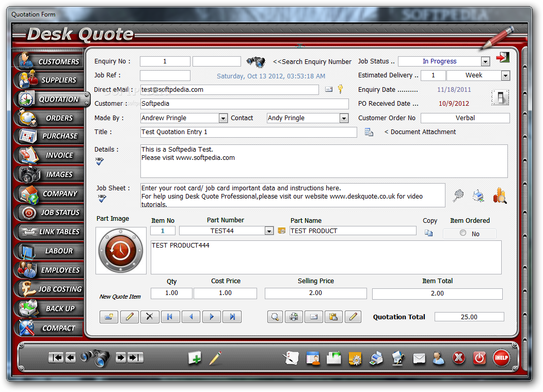543x392 pixels.
Task: Click the gear settings icon in bottom bar
Action: pos(355,358)
